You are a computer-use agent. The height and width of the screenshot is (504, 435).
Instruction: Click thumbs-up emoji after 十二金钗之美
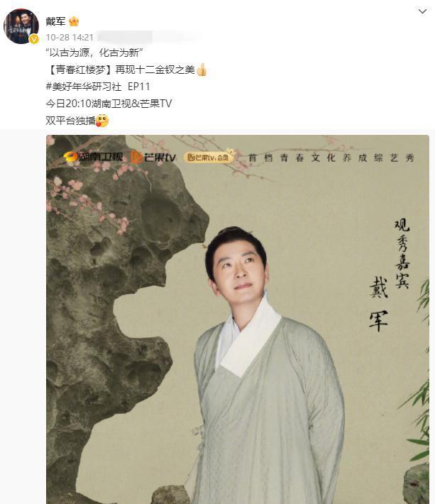(202, 70)
